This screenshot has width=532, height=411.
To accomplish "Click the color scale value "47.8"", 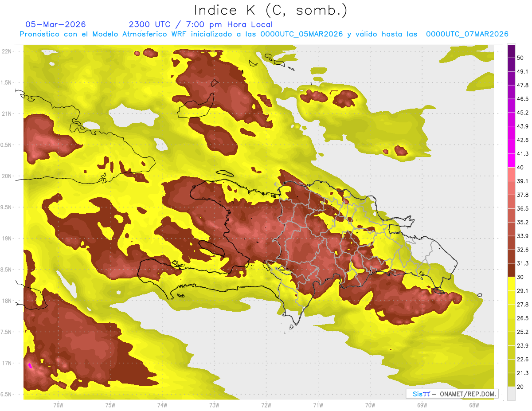I will pos(523,85).
